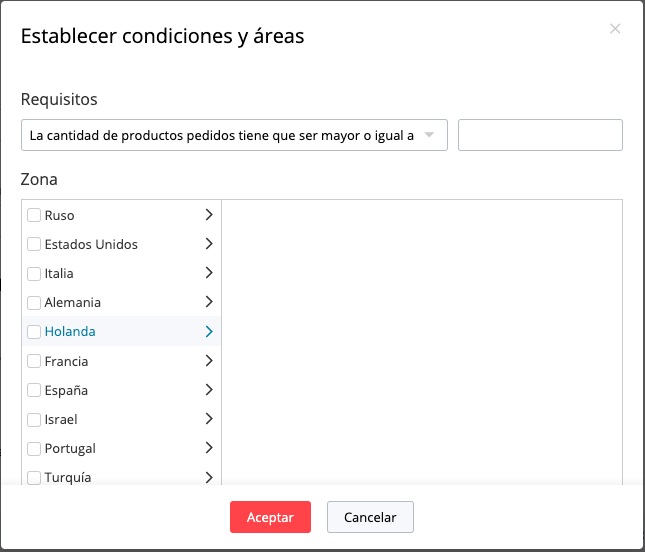Open Portugal sub-areas chevron
The image size is (645, 552).
(209, 448)
